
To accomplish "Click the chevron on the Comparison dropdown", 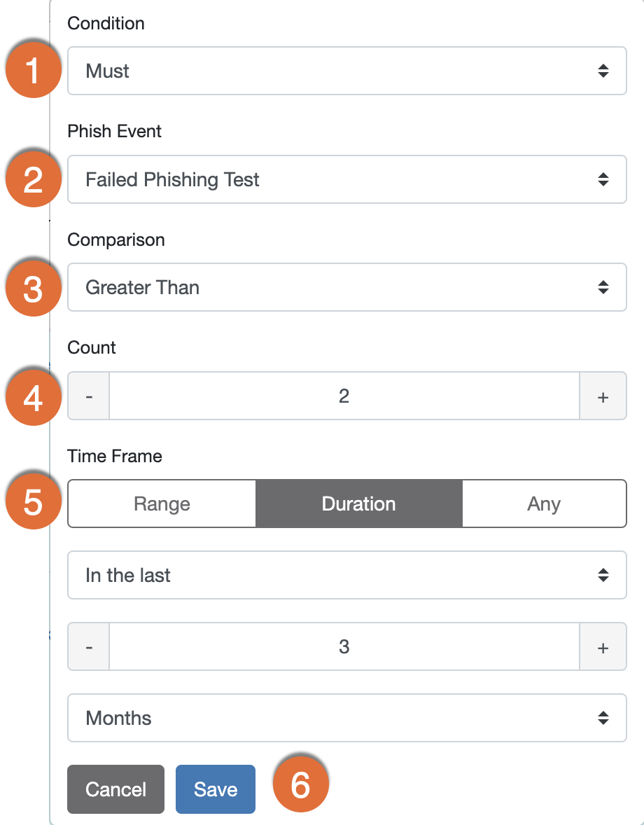I will [x=603, y=287].
